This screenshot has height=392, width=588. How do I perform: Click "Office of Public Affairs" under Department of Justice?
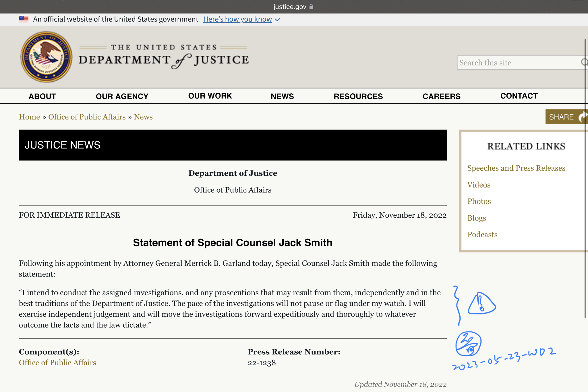(x=233, y=190)
